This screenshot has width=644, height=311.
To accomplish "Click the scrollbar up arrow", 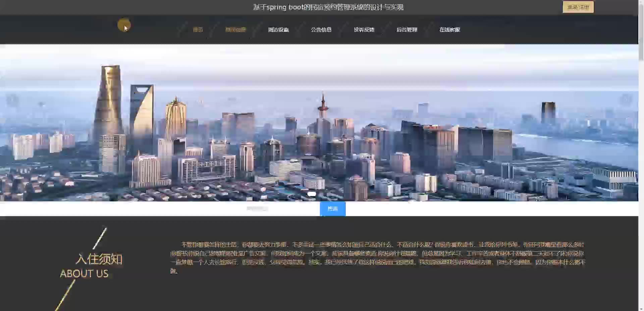I will [641, 2].
